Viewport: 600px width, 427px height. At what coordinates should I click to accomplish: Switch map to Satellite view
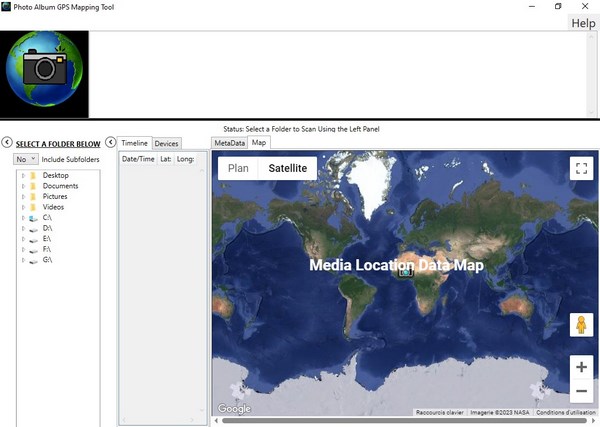288,168
